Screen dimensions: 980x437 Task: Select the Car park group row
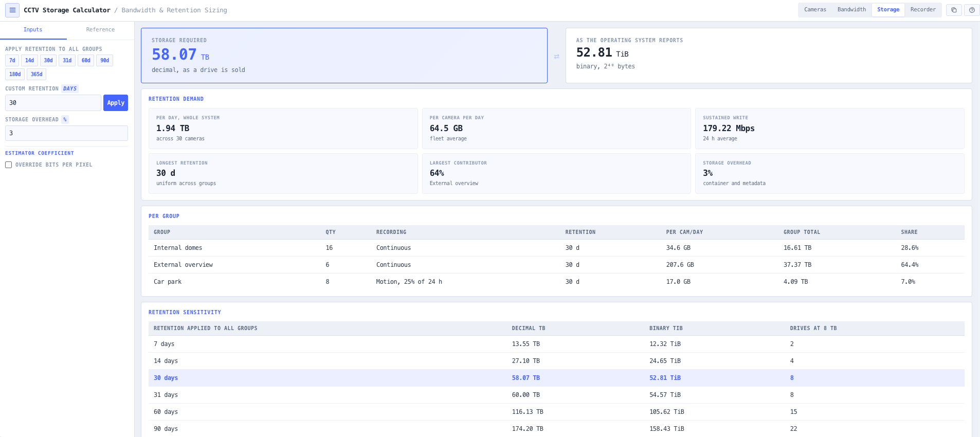(x=556, y=282)
